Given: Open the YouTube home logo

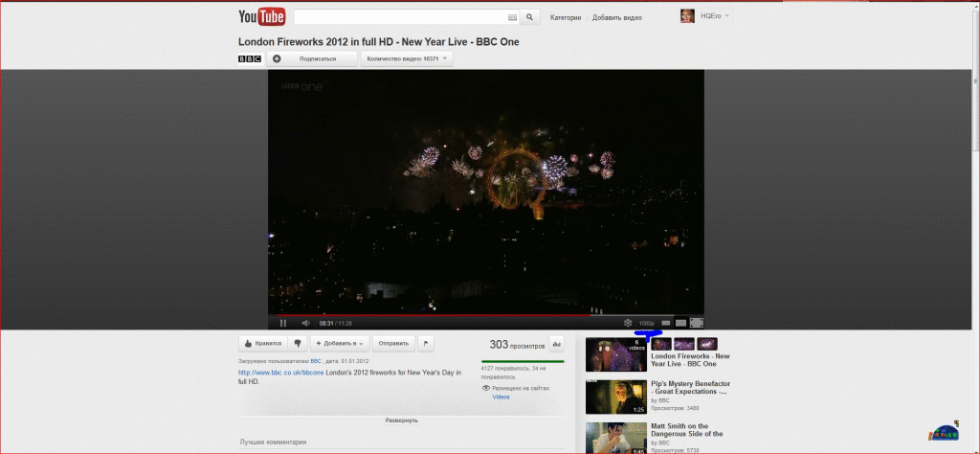Looking at the screenshot, I should pos(262,17).
